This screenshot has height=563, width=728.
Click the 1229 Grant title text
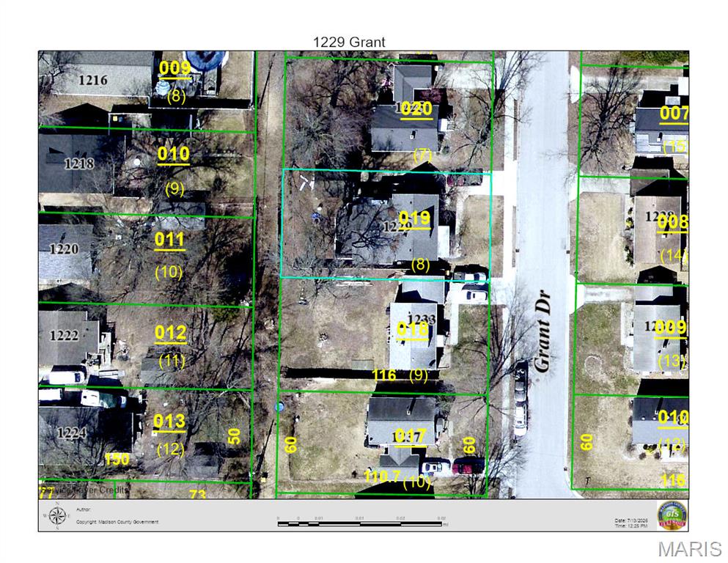pyautogui.click(x=349, y=43)
